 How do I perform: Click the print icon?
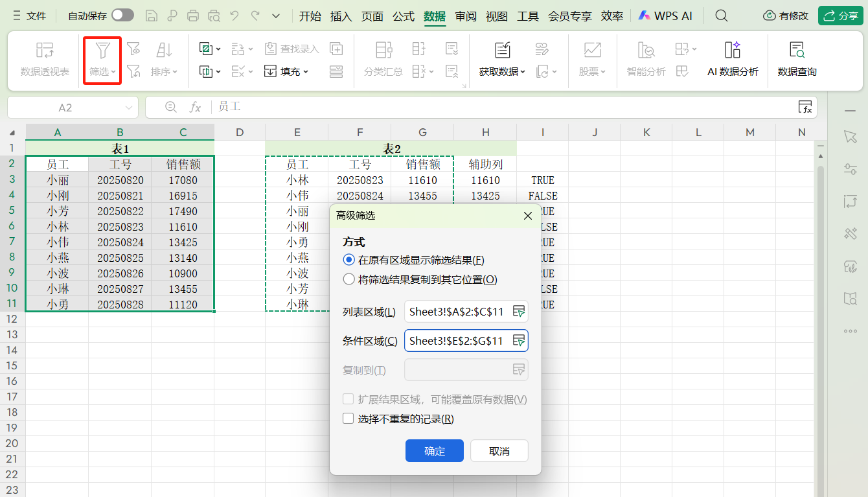tap(193, 16)
